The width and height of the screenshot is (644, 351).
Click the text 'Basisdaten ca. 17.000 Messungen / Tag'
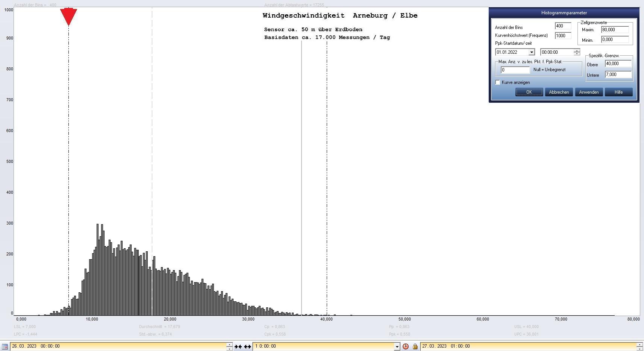(327, 37)
